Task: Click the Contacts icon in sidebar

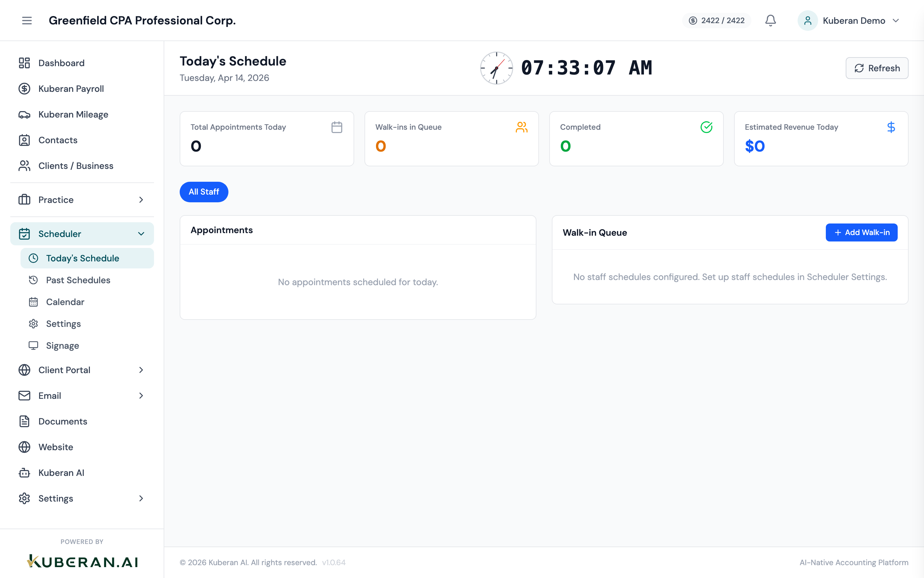Action: 24,140
